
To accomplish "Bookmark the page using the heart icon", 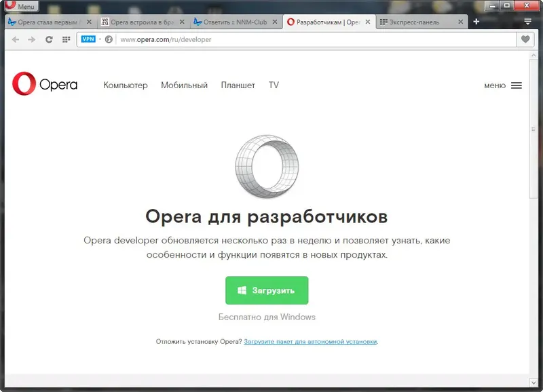I will [x=526, y=39].
